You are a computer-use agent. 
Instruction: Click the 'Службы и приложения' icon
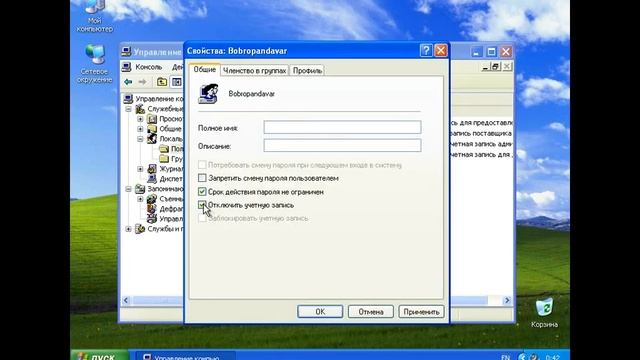[140, 229]
